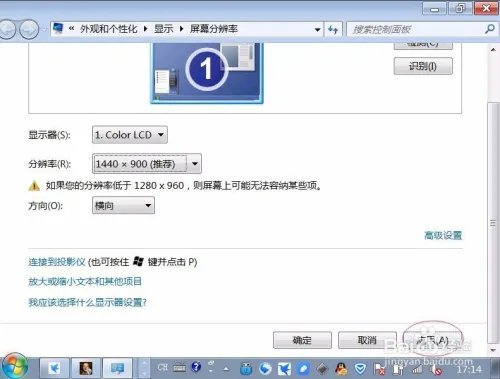
Task: Click the blue mouse-shaped tray icon
Action: (246, 369)
